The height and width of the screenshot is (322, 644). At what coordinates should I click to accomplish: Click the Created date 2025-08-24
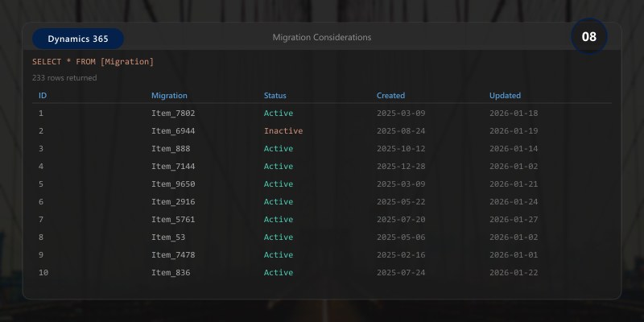(x=401, y=130)
